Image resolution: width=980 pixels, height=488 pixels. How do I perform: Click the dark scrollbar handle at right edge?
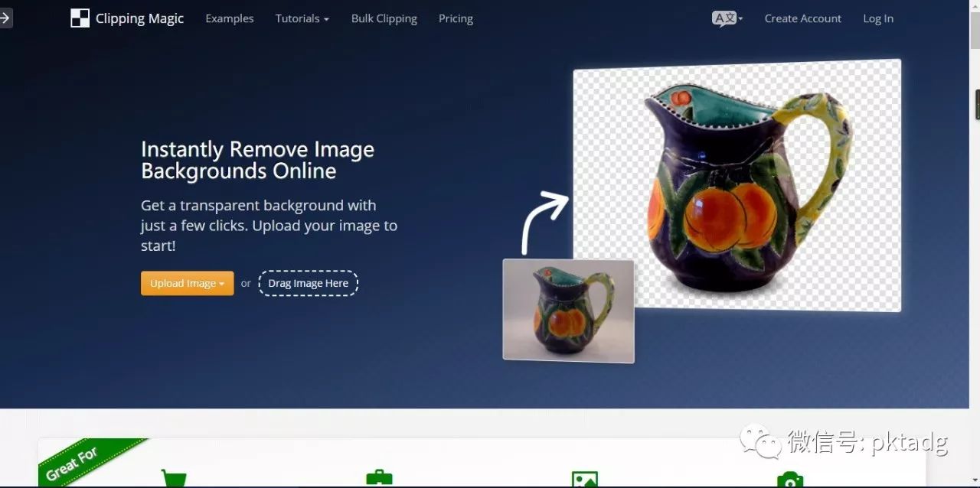coord(977,105)
